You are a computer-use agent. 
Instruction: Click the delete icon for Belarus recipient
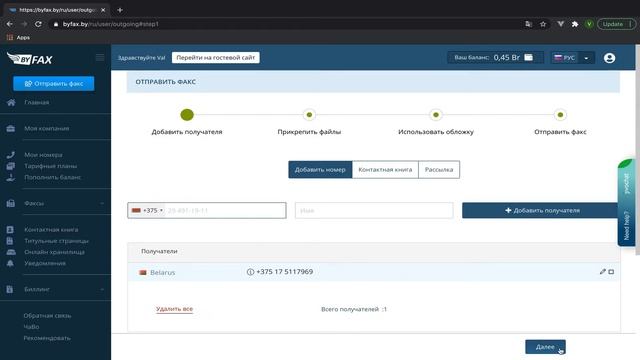click(611, 271)
